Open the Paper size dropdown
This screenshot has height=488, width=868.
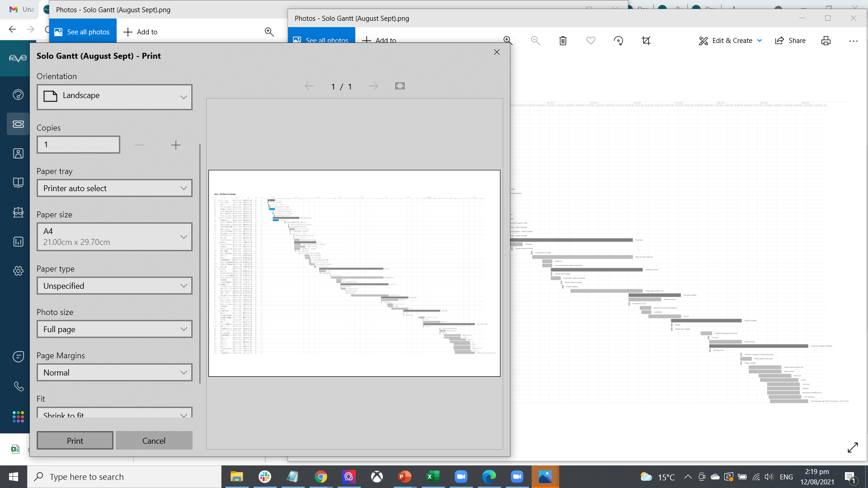point(114,236)
